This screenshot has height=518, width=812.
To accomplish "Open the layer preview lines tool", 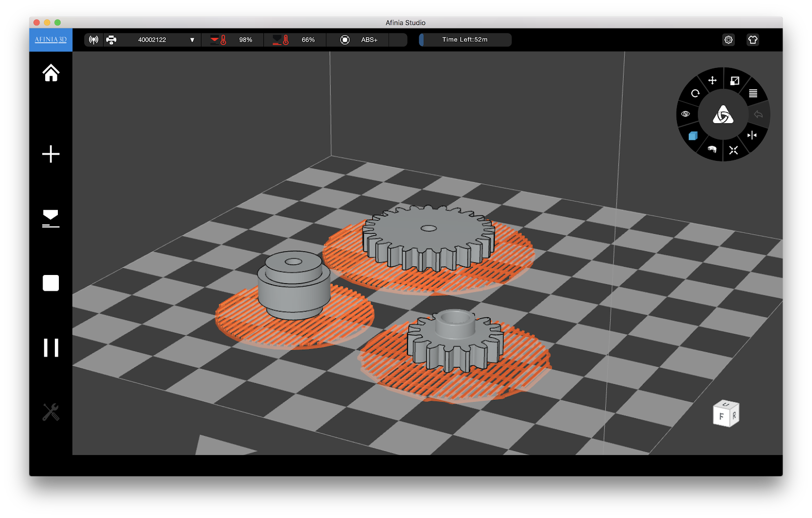I will click(x=753, y=93).
